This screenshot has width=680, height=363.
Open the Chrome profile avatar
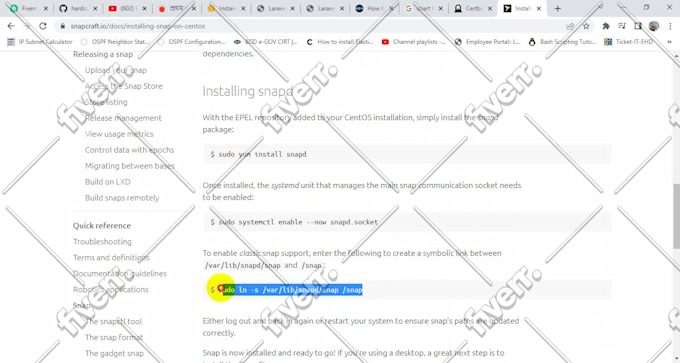pyautogui.click(x=654, y=26)
